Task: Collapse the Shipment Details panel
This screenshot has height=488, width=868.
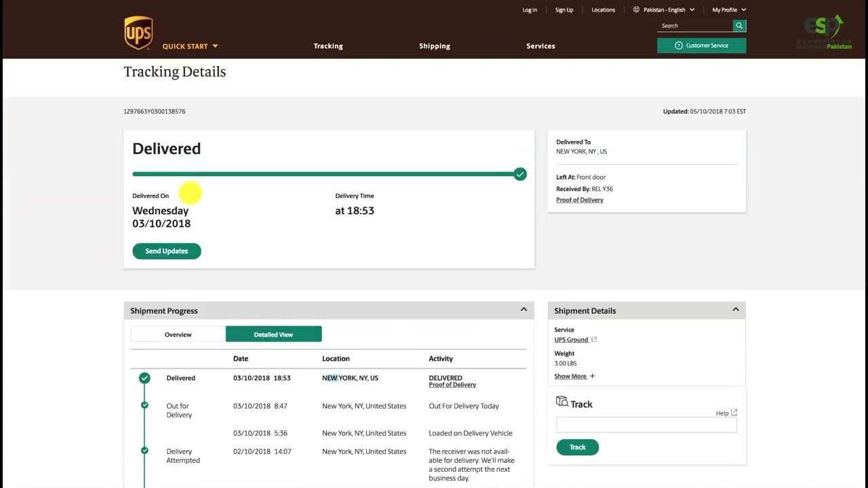Action: click(x=736, y=310)
